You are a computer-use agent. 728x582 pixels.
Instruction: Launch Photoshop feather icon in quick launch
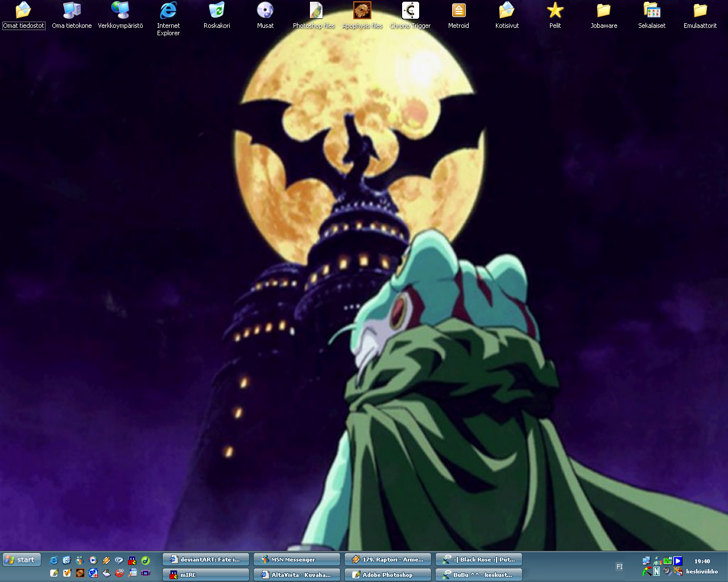coord(54,573)
